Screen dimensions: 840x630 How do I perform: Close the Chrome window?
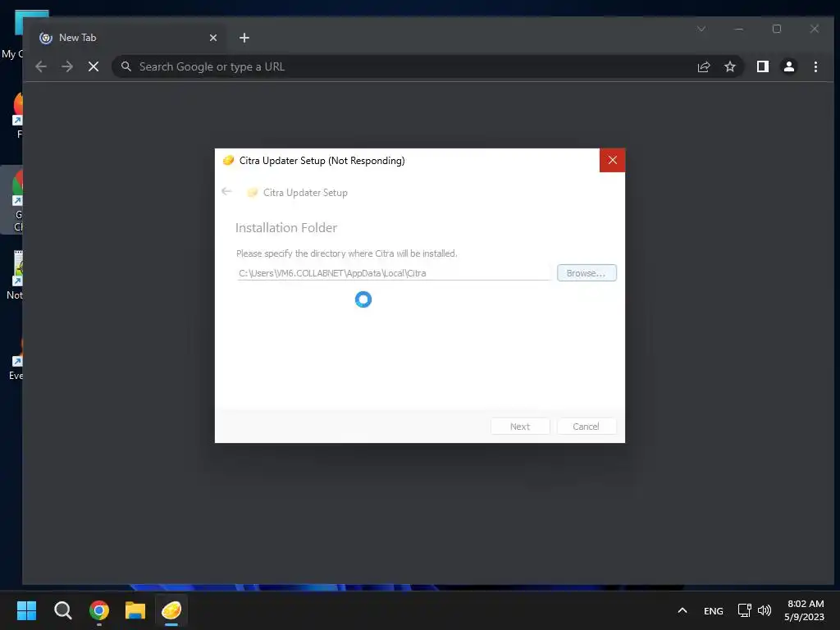pos(815,29)
